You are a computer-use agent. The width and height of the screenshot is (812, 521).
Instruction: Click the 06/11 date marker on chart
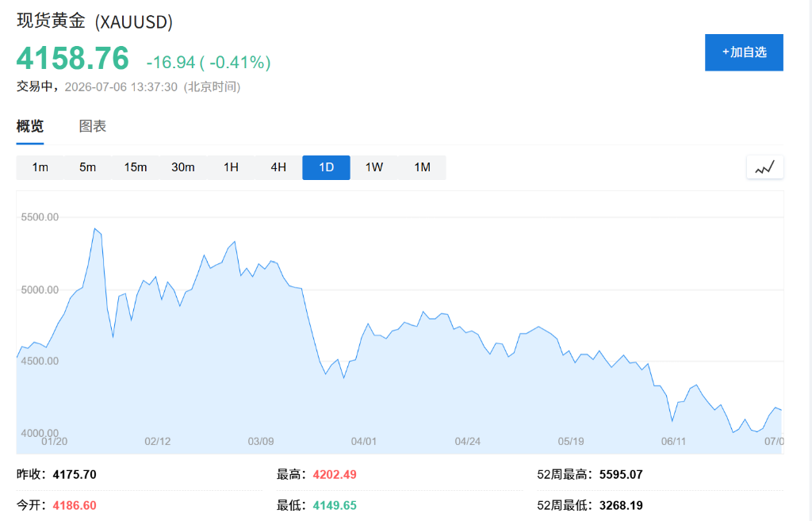tap(673, 441)
